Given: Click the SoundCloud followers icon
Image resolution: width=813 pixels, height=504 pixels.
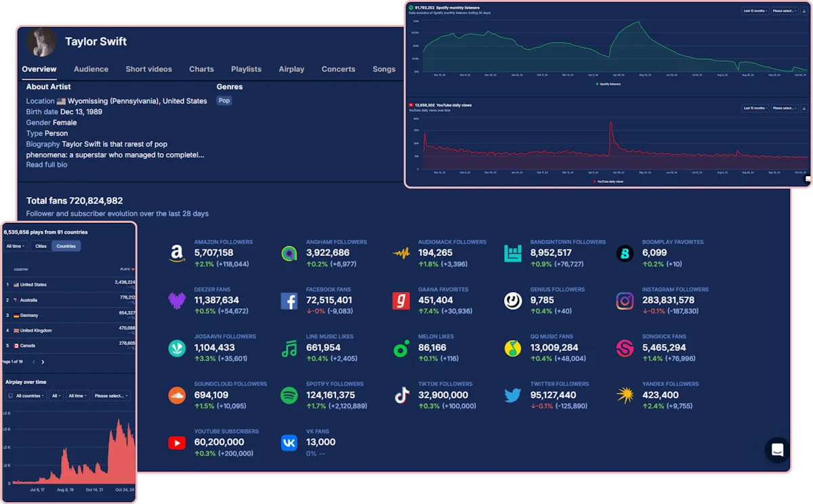Looking at the screenshot, I should [x=178, y=394].
